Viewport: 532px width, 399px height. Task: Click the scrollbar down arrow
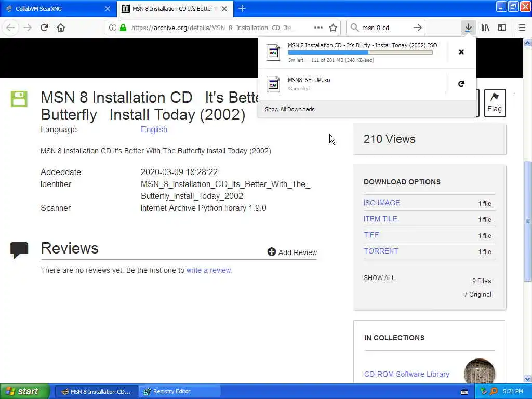pos(527,379)
